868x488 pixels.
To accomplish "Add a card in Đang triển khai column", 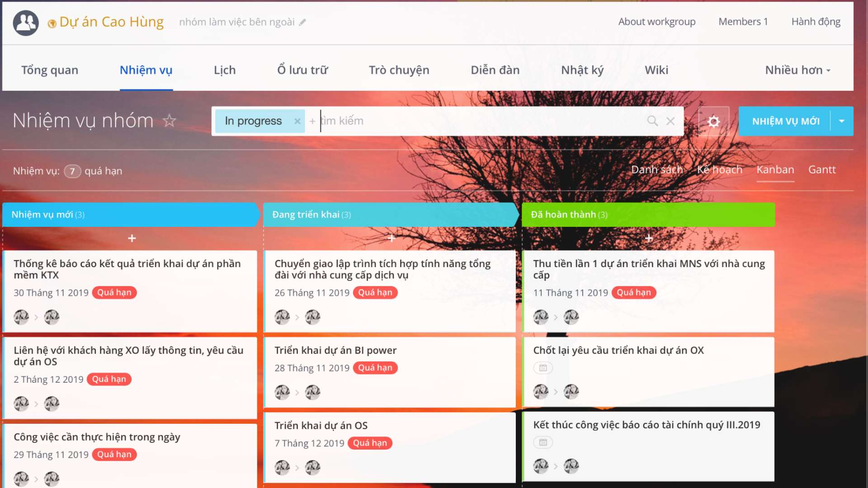I will click(x=392, y=238).
